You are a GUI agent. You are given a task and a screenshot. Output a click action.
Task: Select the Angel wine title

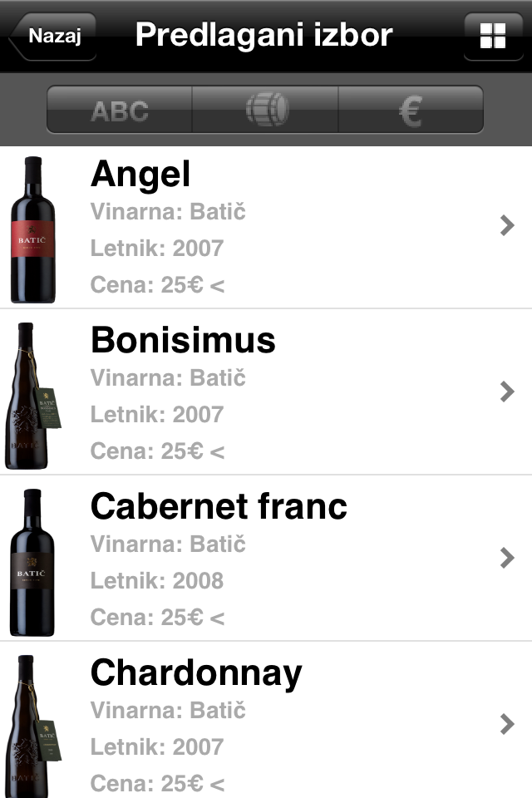pos(140,175)
